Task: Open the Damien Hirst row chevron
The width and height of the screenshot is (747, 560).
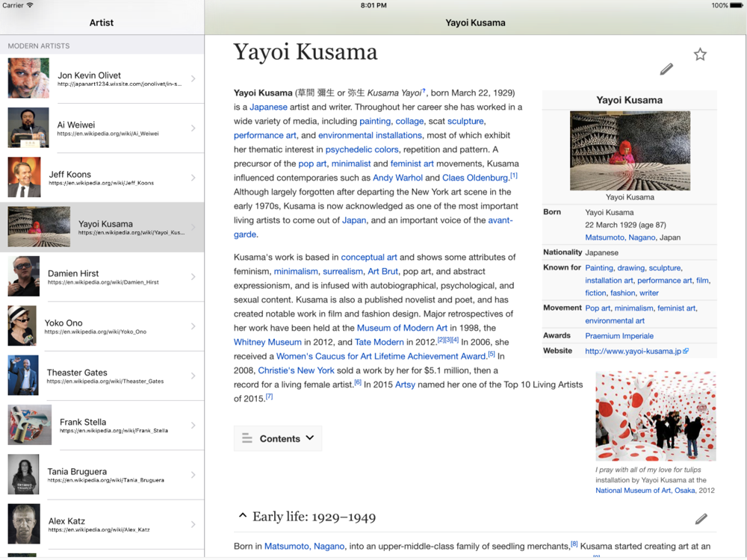Action: pos(193,277)
